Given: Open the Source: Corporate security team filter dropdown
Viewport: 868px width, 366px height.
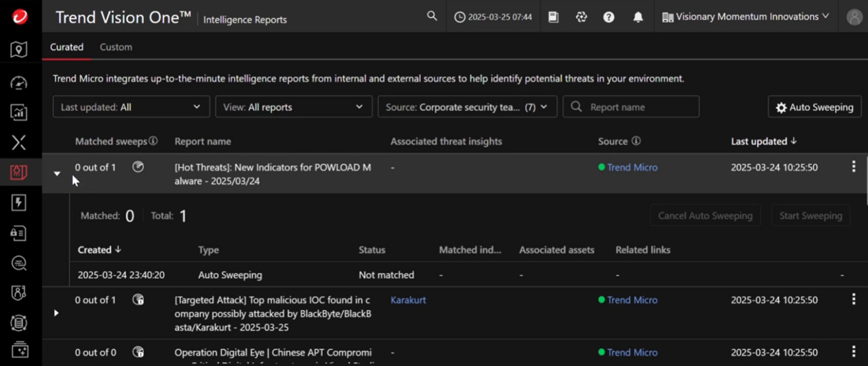Looking at the screenshot, I should pyautogui.click(x=467, y=107).
